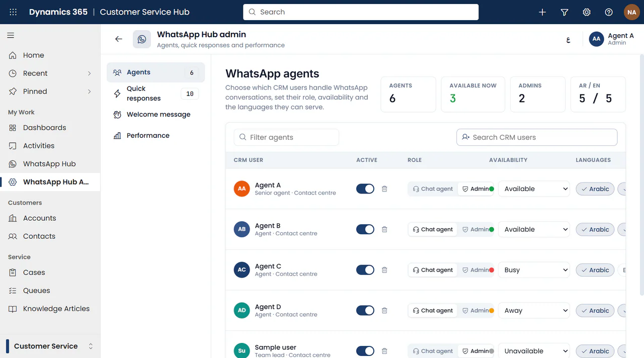Toggle Sample user active switch

click(x=365, y=351)
